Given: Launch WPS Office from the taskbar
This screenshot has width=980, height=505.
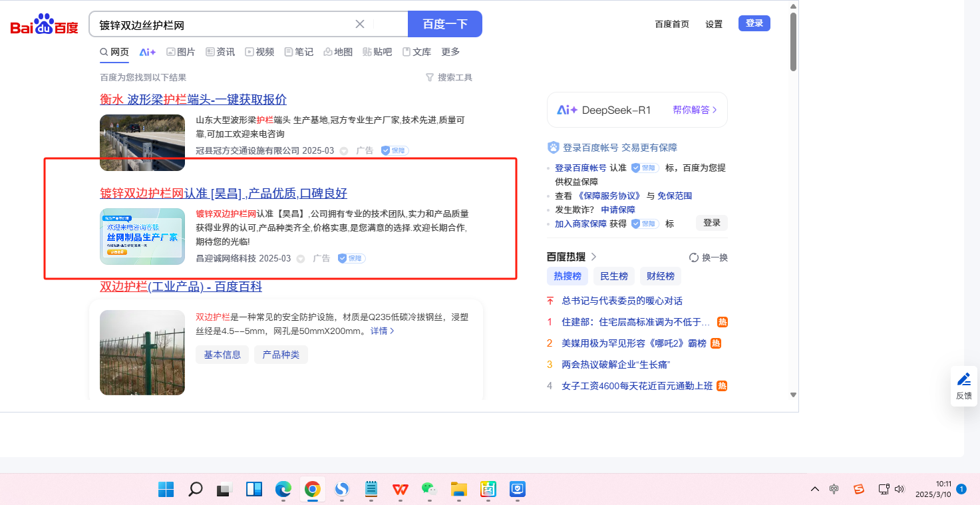Looking at the screenshot, I should 400,490.
